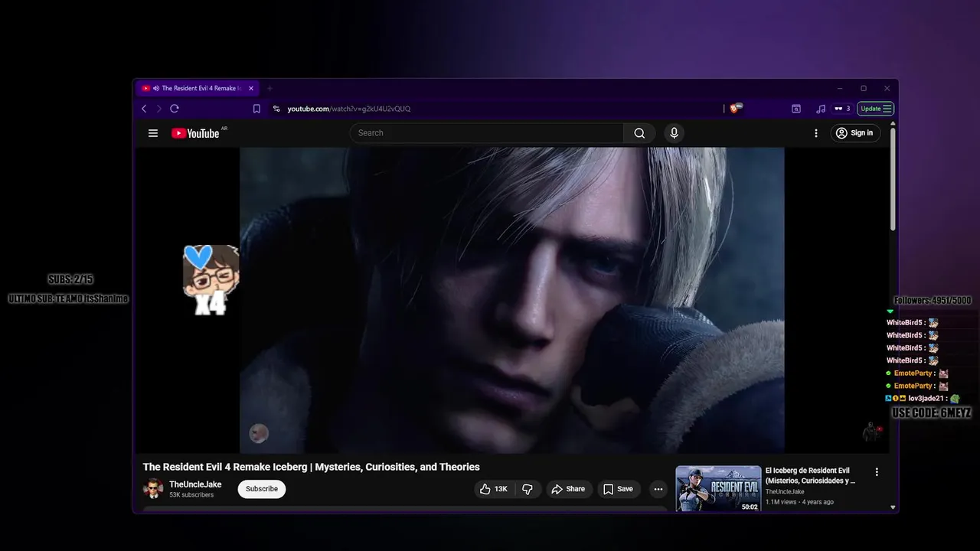
Task: Share the video
Action: 568,489
